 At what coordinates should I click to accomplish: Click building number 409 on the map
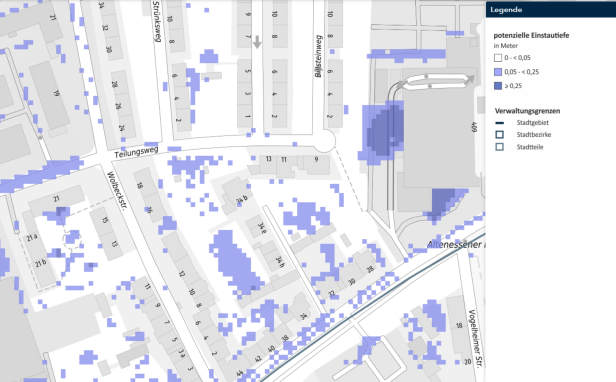[474, 127]
